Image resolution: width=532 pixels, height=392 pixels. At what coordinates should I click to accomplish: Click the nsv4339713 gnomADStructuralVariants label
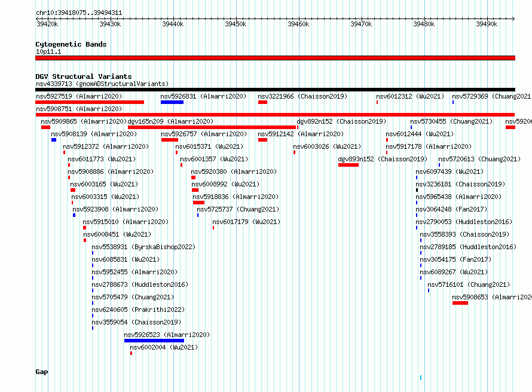click(102, 84)
